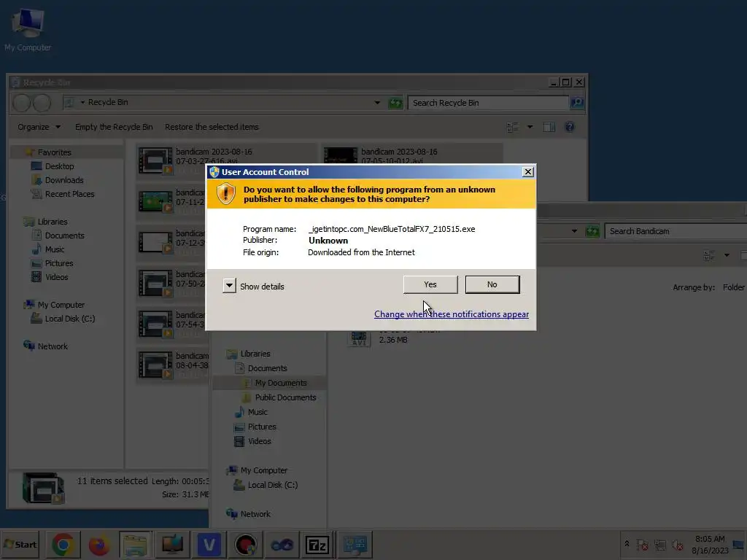Click No in User Account Control dialog

pyautogui.click(x=492, y=284)
